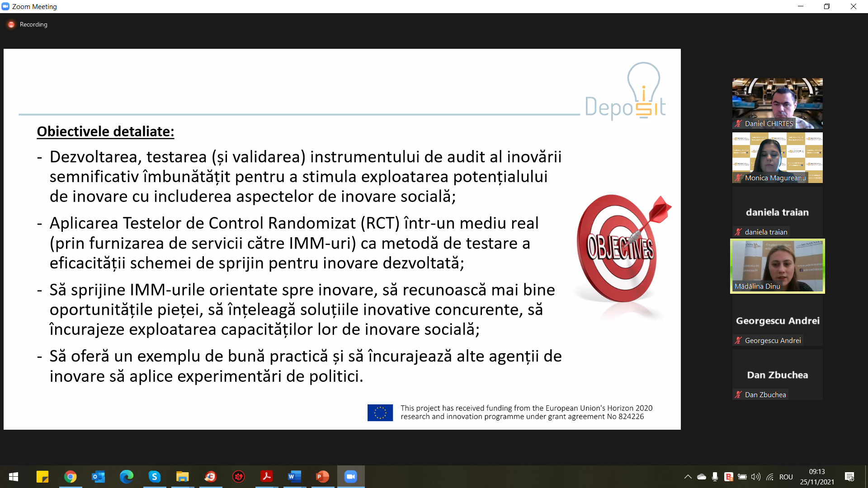This screenshot has width=868, height=488.
Task: Click the Deposit logo on the slide
Action: tap(626, 91)
